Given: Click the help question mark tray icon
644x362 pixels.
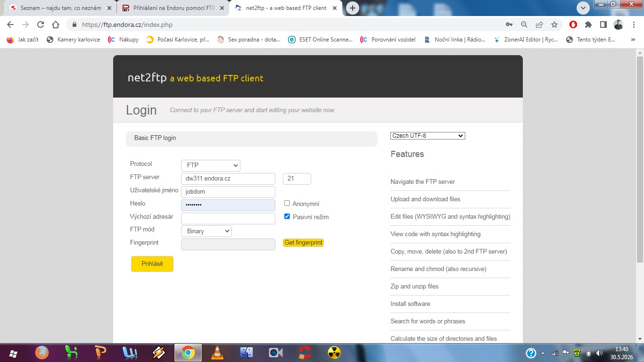Looking at the screenshot, I should (531, 353).
